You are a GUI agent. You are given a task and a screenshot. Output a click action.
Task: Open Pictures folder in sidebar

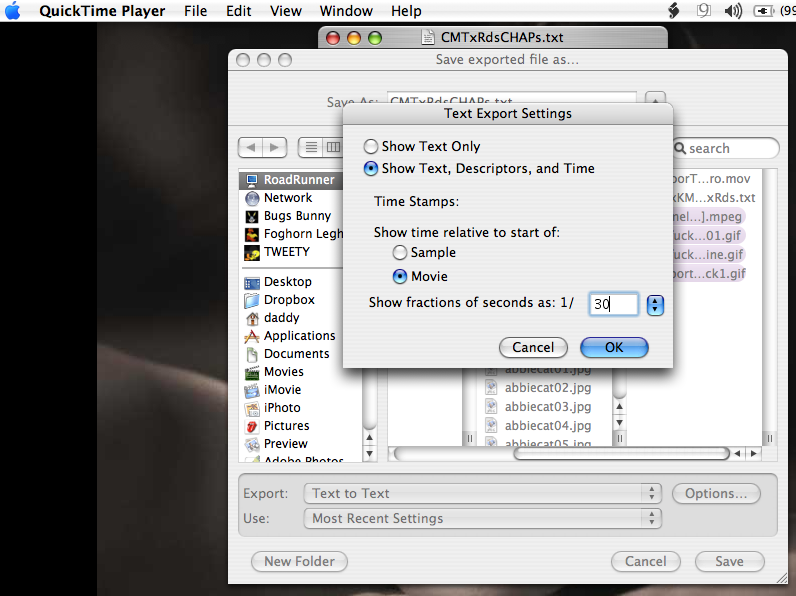[x=301, y=426]
